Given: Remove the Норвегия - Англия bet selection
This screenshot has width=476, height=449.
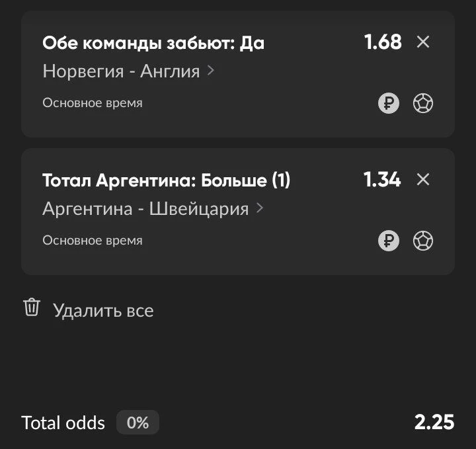Looking at the screenshot, I should tap(423, 42).
